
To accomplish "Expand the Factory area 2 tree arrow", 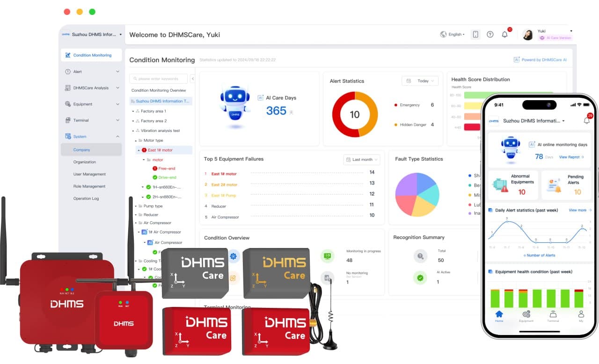I will [133, 121].
